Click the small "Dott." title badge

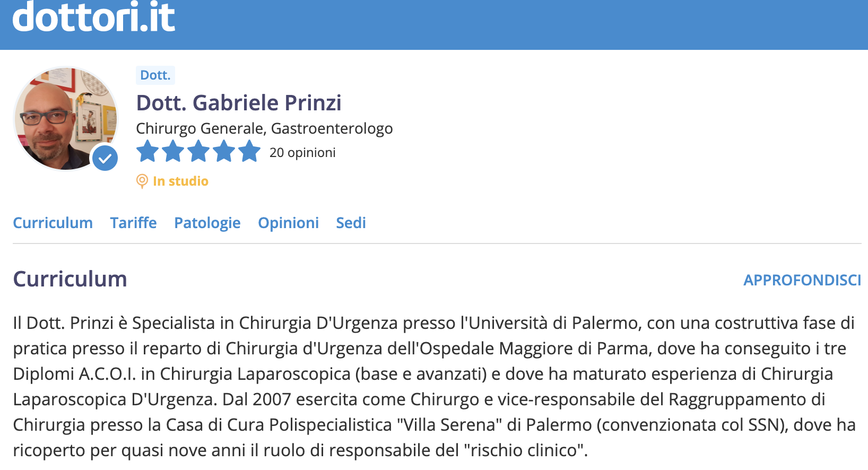pyautogui.click(x=155, y=75)
